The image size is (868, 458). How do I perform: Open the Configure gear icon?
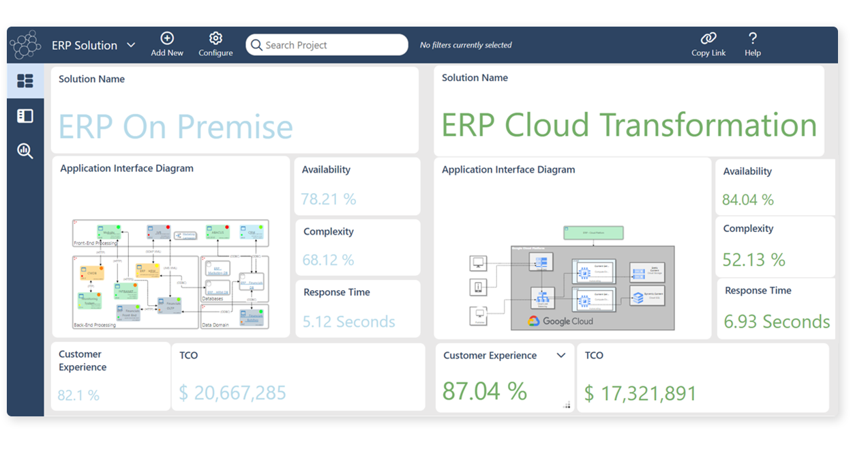tap(215, 38)
